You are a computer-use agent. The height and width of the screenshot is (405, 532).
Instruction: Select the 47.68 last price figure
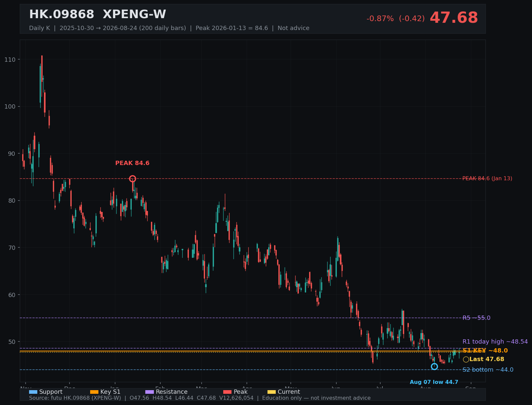coord(454,18)
